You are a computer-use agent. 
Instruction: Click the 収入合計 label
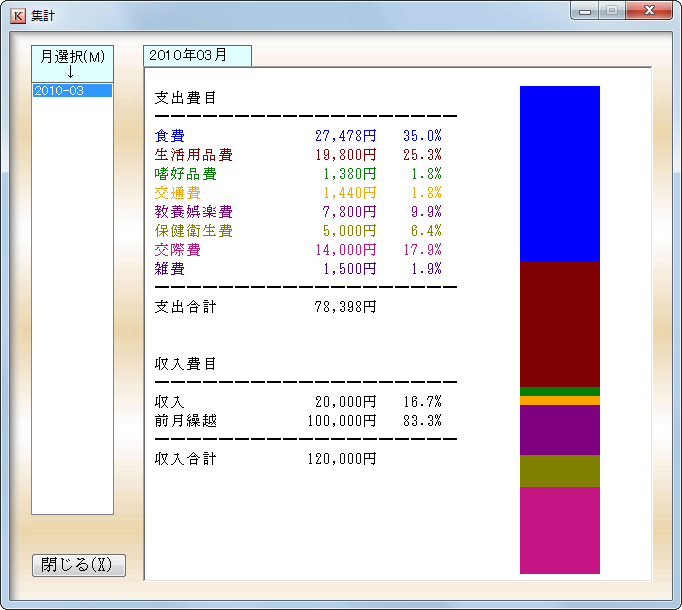(x=186, y=459)
